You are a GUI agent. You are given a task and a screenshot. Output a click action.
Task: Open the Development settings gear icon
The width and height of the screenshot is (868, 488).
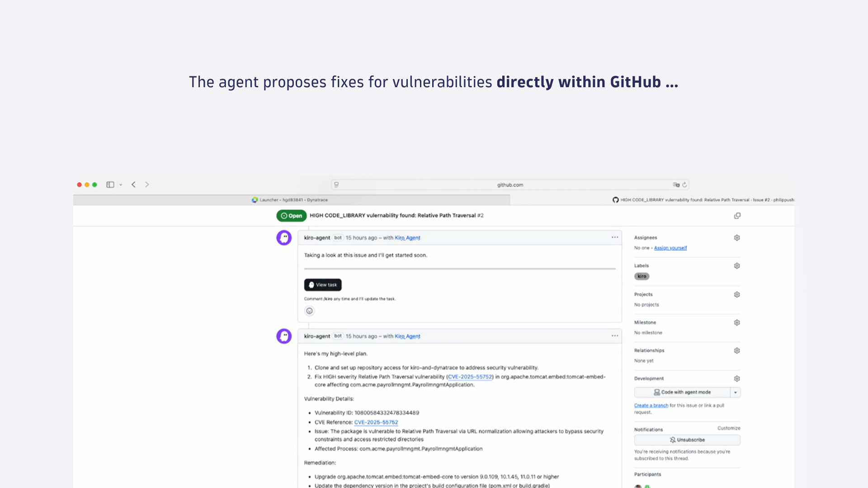(737, 379)
